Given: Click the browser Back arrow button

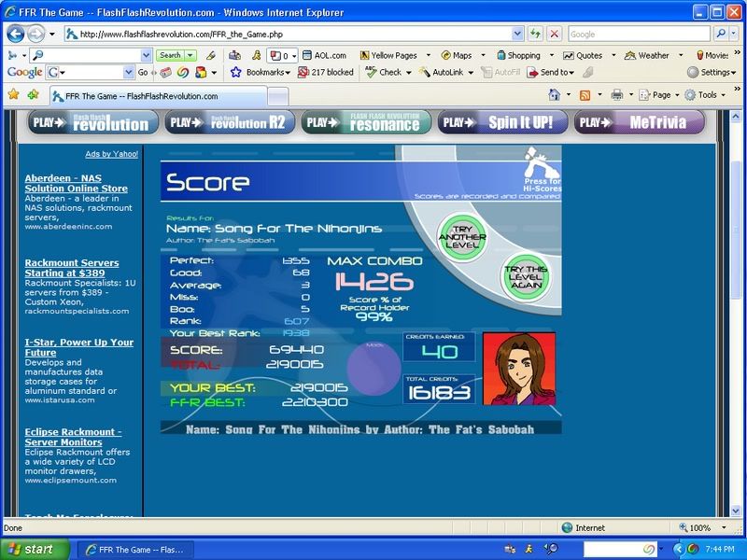Looking at the screenshot, I should pos(17,34).
